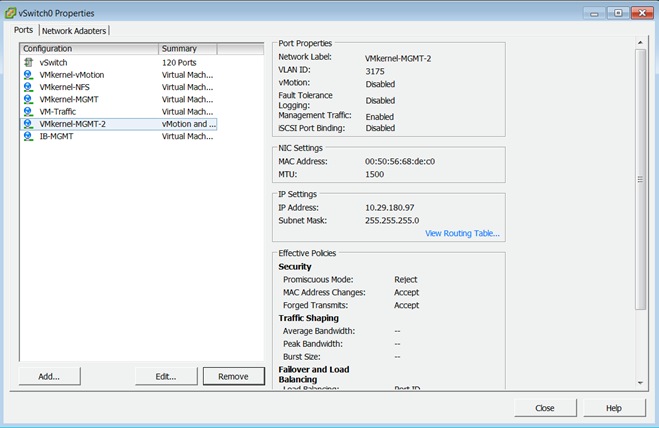Screen dimensions: 659x428
Task: Click the scroll down arrow in details pane
Action: [x=640, y=383]
